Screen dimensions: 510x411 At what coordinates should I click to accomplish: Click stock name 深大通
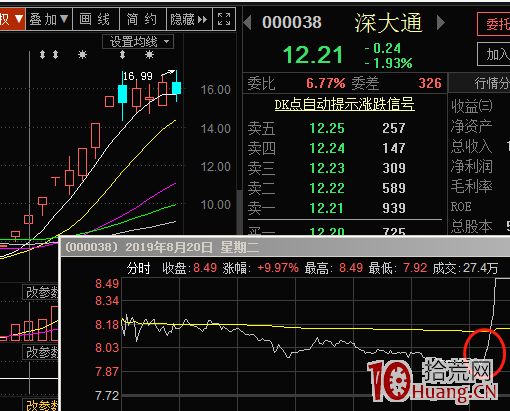click(x=388, y=23)
